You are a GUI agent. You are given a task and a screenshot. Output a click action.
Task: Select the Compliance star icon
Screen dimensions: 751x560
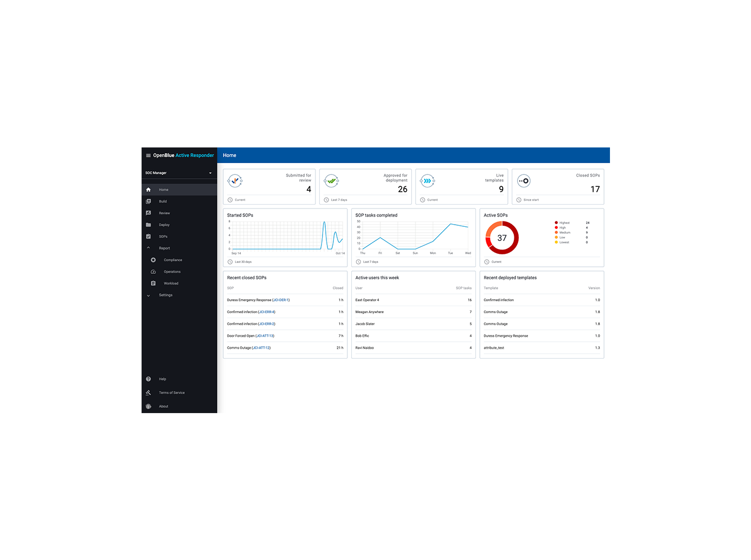pyautogui.click(x=153, y=260)
